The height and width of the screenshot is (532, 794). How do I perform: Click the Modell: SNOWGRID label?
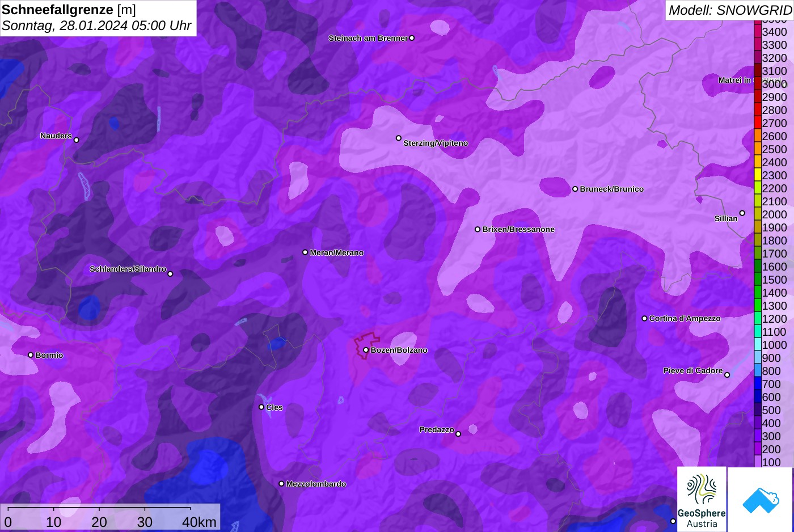(730, 10)
